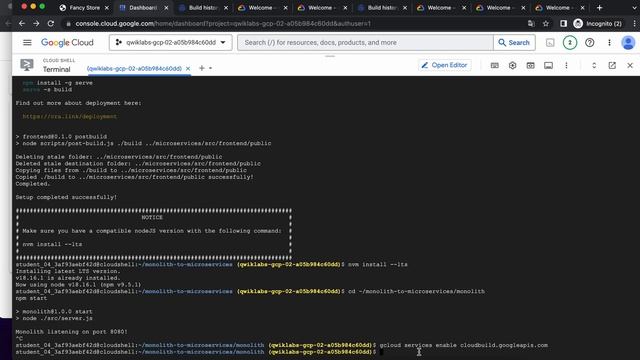640x360 pixels.
Task: Click the Google Cloud logo
Action: coord(67,42)
